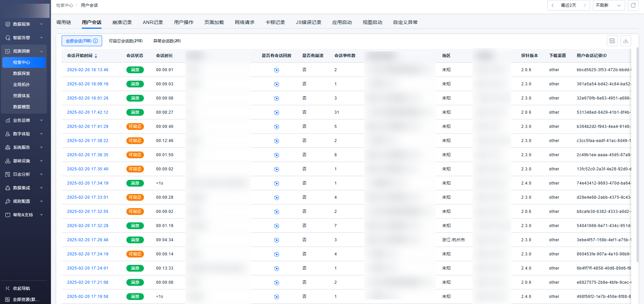Switch to the 崩溃记录 tab
Screen dimensions: 644x304
pyautogui.click(x=122, y=22)
